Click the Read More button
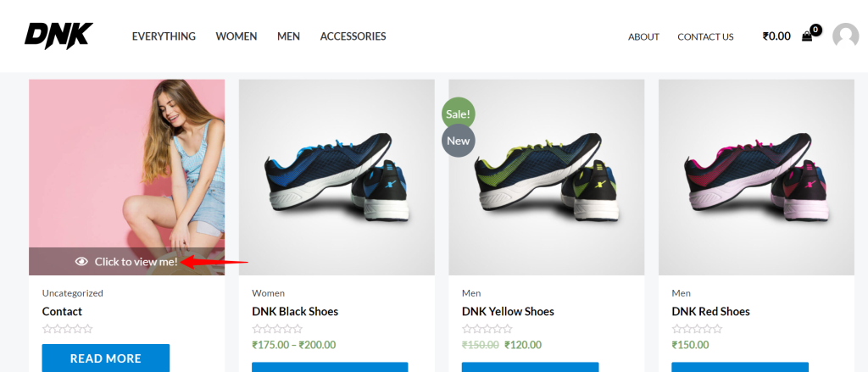 coord(106,358)
